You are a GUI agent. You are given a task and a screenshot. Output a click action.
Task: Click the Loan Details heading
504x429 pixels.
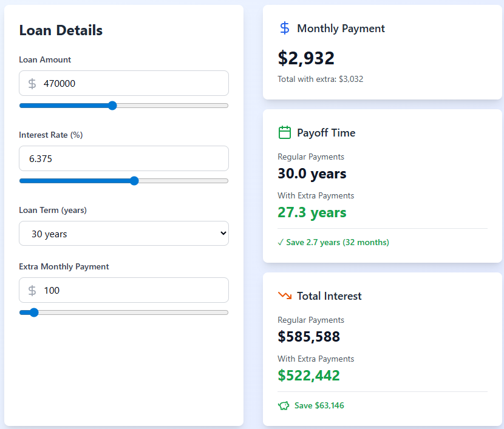61,30
